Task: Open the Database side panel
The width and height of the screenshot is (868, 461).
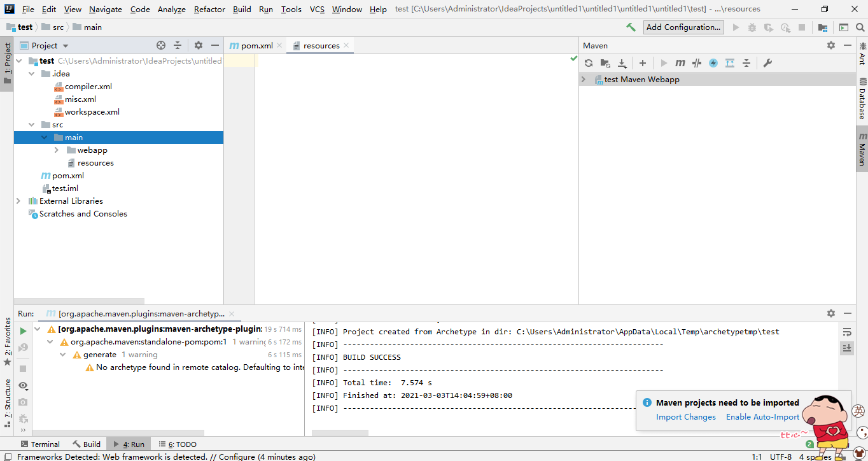Action: [x=862, y=99]
